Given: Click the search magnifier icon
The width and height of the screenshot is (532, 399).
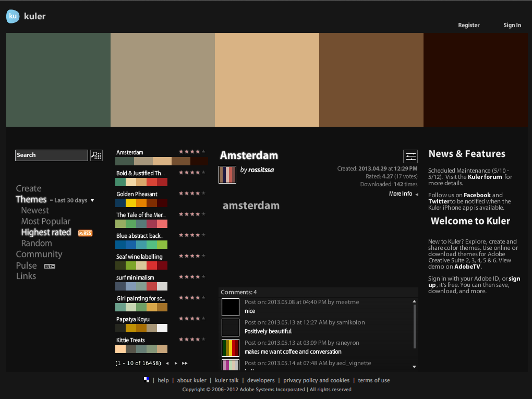Looking at the screenshot, I should point(96,155).
